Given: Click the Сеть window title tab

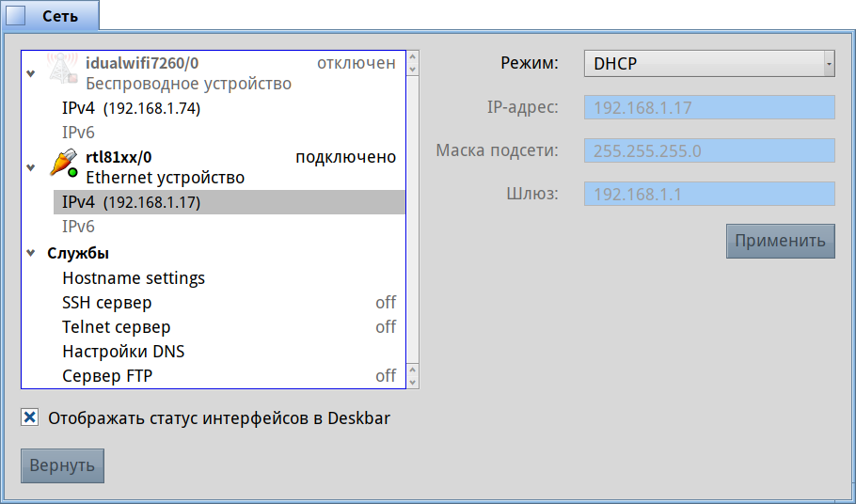Looking at the screenshot, I should tap(50, 16).
